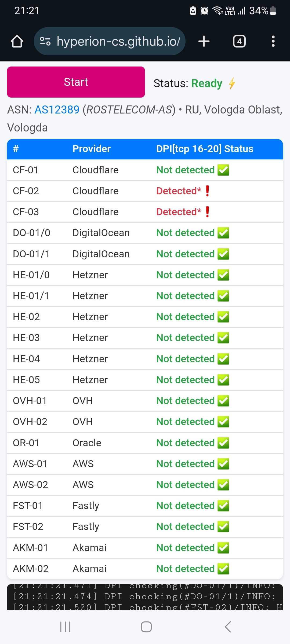Viewport: 290px width, 644px height.
Task: Tap the Android home navigation button
Action: point(146,627)
